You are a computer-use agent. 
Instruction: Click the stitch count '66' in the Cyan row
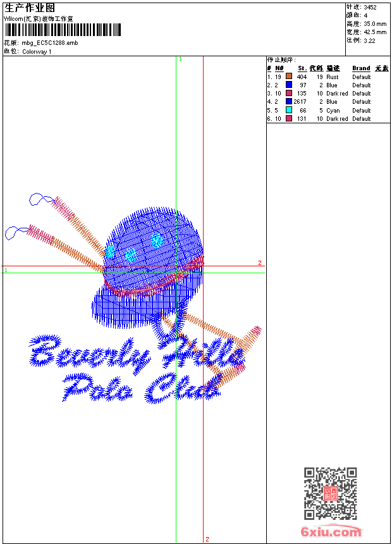pos(303,110)
